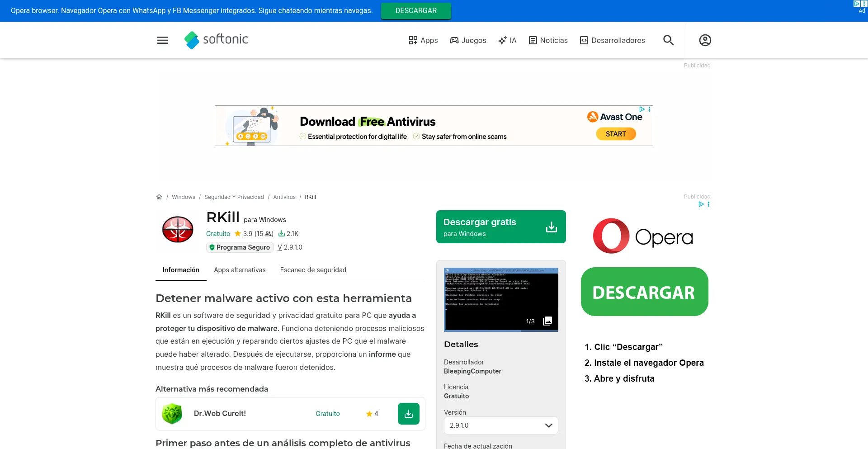Click the Programa Seguro badge

pyautogui.click(x=240, y=247)
